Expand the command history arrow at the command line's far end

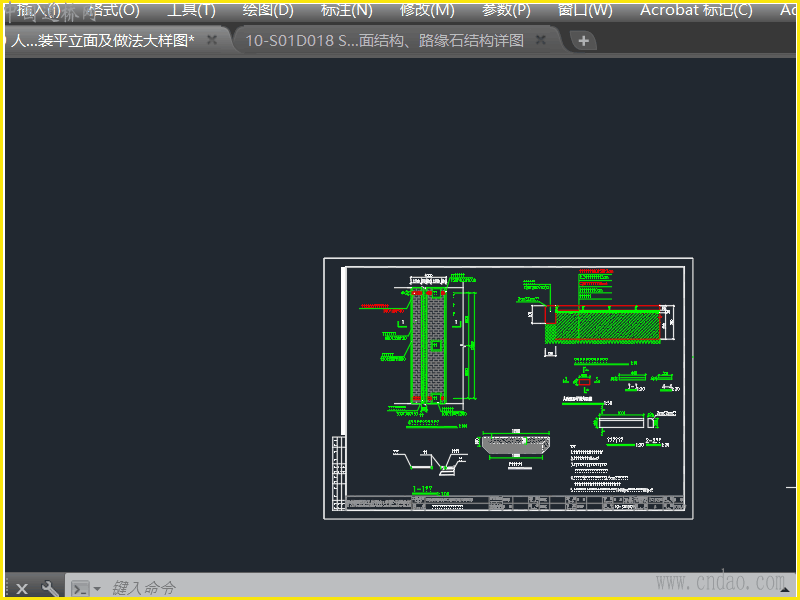coord(785,590)
